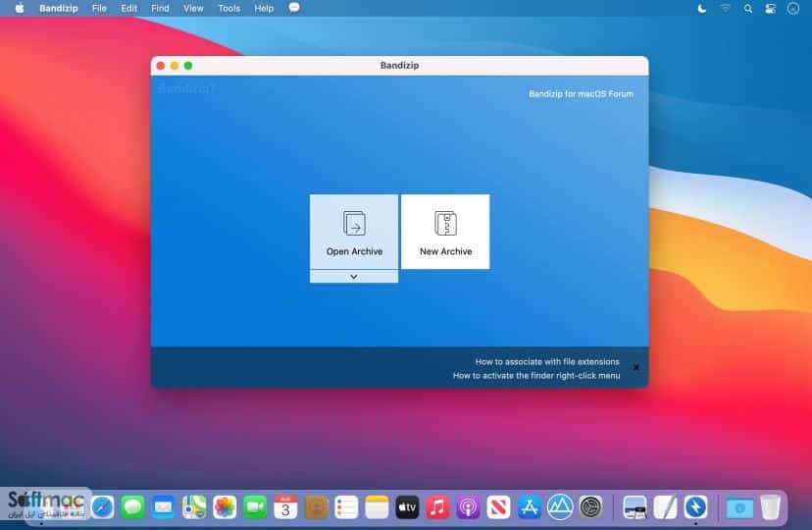Screen dimensions: 812x530
Task: Open How to activate the finder right-click menu
Action: [x=536, y=376]
